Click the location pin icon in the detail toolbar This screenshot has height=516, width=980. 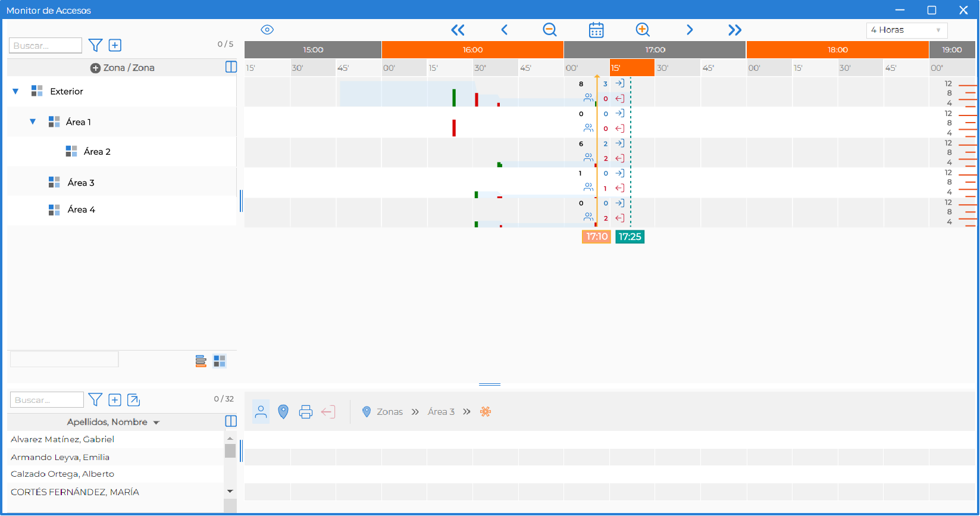coord(283,411)
